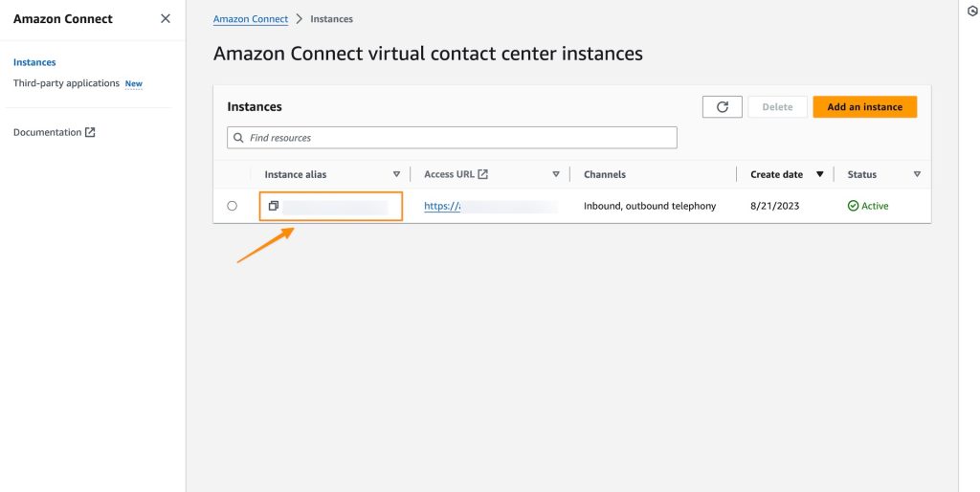Toggle the Status column sort arrow
This screenshot has width=980, height=492.
pyautogui.click(x=917, y=174)
